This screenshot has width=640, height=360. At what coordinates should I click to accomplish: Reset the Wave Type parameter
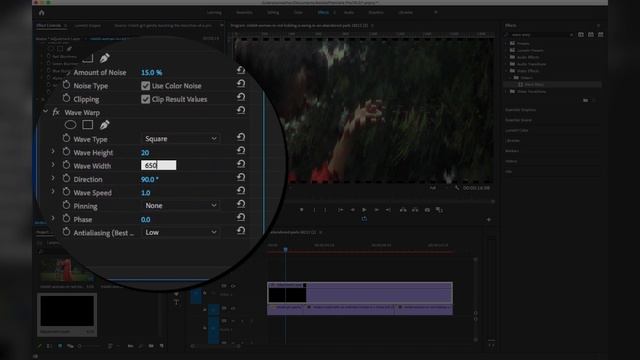coord(241,137)
